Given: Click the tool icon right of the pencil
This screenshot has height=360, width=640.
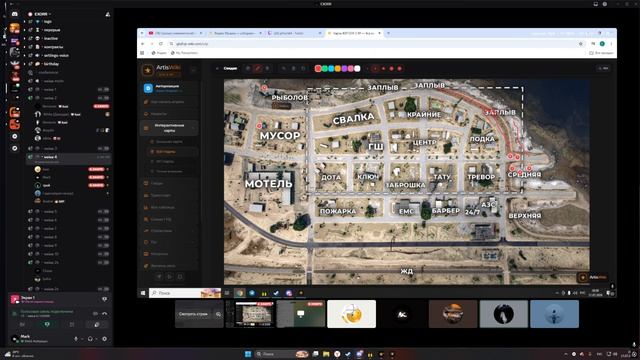Looking at the screenshot, I should [267, 69].
